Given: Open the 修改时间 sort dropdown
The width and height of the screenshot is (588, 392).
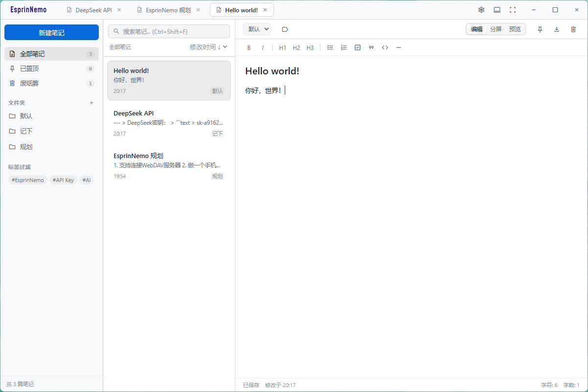Looking at the screenshot, I should click(x=209, y=47).
